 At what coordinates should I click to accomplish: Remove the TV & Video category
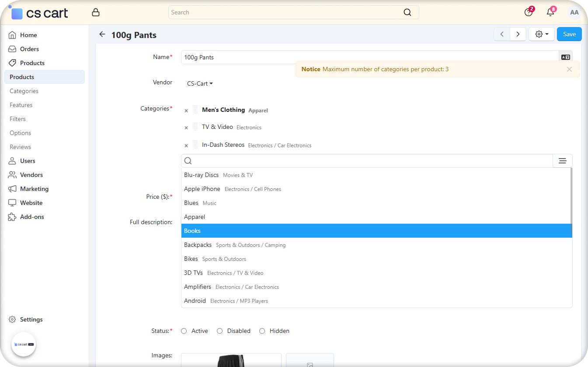186,128
